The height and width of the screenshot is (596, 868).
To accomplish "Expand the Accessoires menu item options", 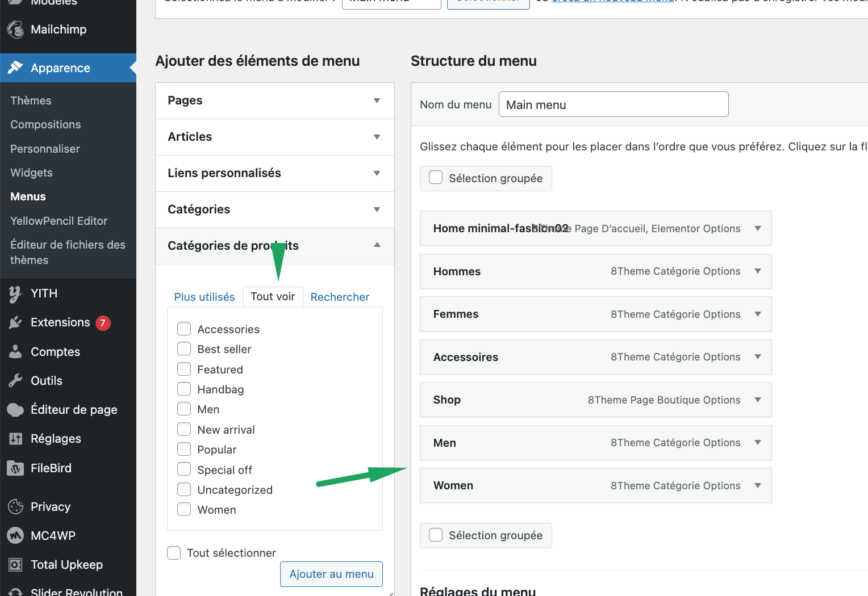I will pos(758,356).
